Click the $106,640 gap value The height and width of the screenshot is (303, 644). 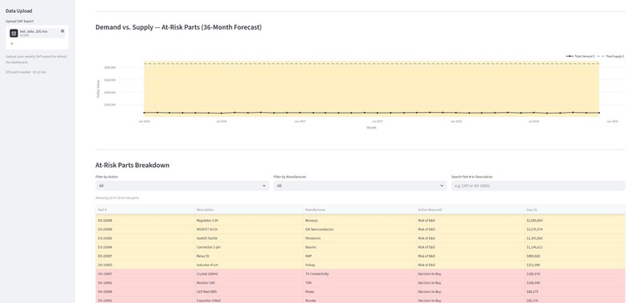533,283
